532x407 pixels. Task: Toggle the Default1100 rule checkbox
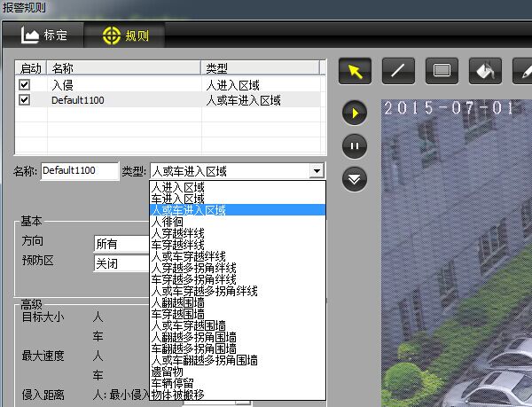(25, 100)
